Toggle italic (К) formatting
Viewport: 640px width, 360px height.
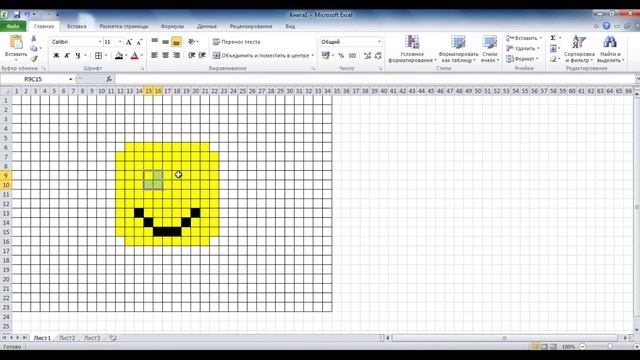[x=67, y=56]
